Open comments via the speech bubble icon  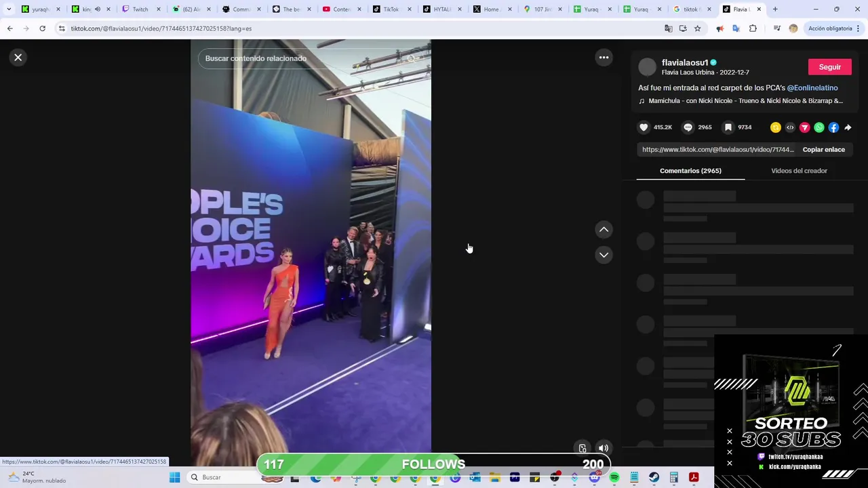(x=688, y=127)
